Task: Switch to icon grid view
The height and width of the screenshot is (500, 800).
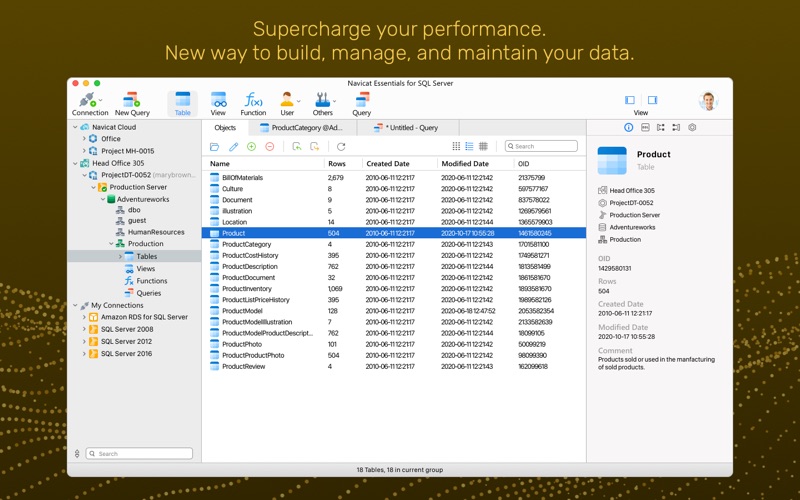Action: coord(456,146)
